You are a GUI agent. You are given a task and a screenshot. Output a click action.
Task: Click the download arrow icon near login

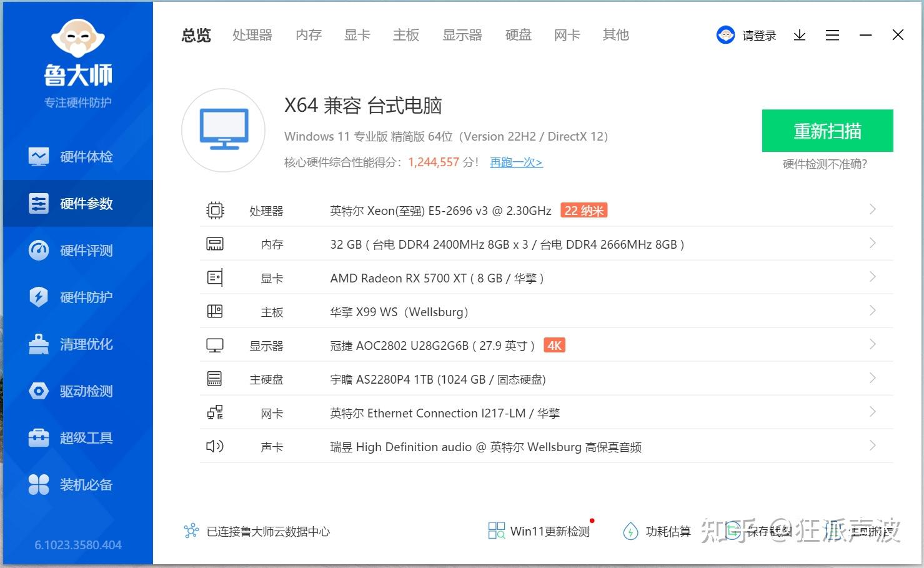click(x=799, y=35)
